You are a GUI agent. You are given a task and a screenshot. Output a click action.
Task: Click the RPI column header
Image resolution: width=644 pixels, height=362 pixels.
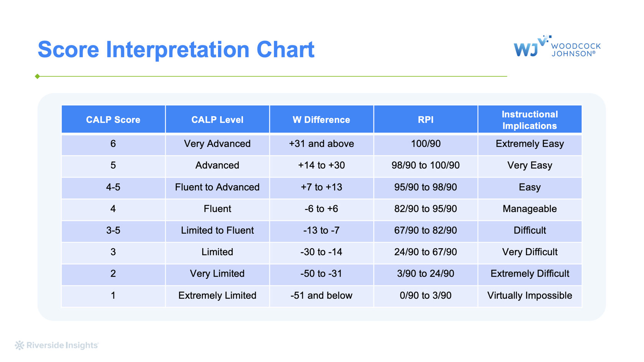[x=425, y=120]
